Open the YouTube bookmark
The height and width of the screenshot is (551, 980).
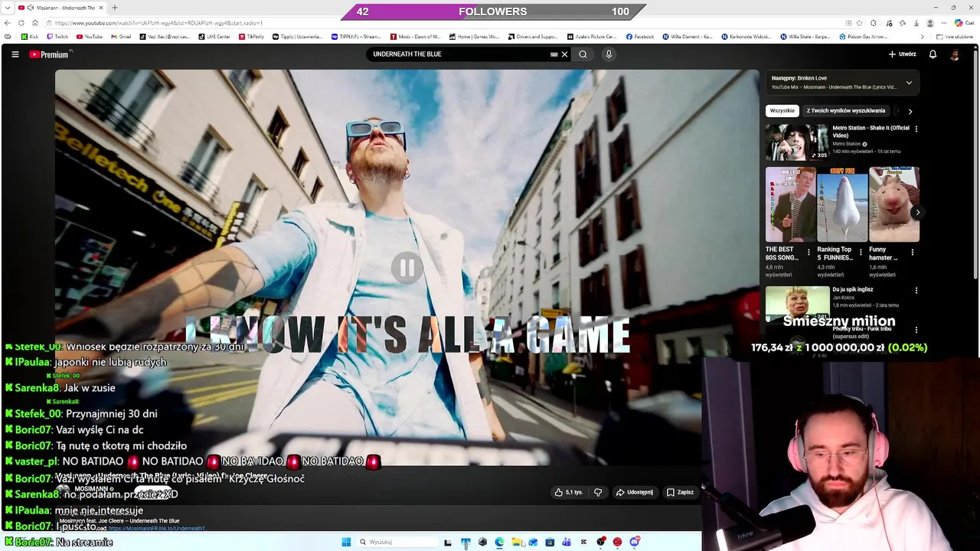(x=90, y=37)
